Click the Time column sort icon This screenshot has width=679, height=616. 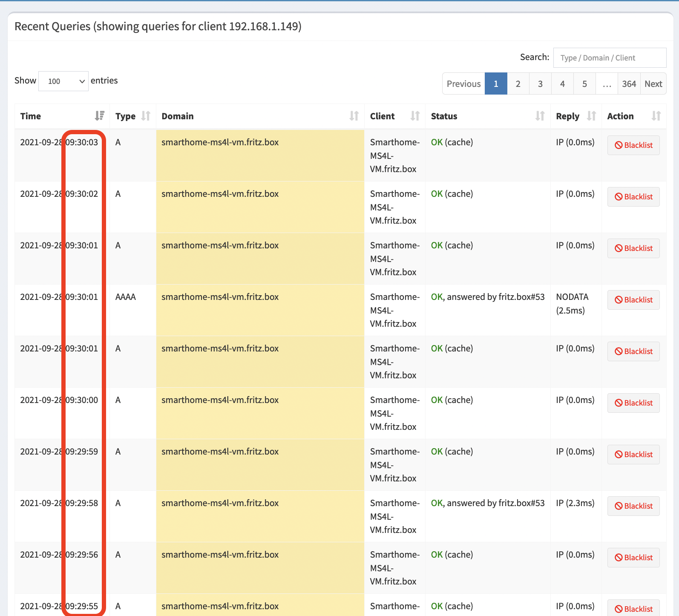click(99, 116)
